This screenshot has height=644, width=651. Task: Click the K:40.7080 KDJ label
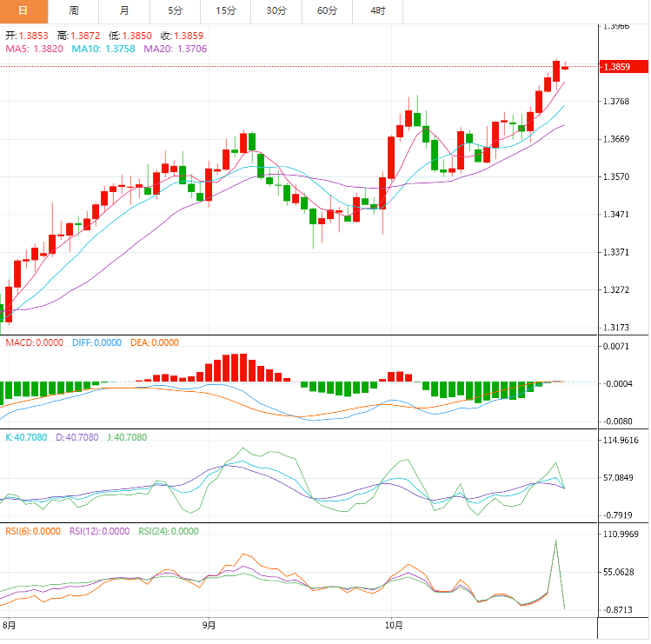[x=28, y=437]
